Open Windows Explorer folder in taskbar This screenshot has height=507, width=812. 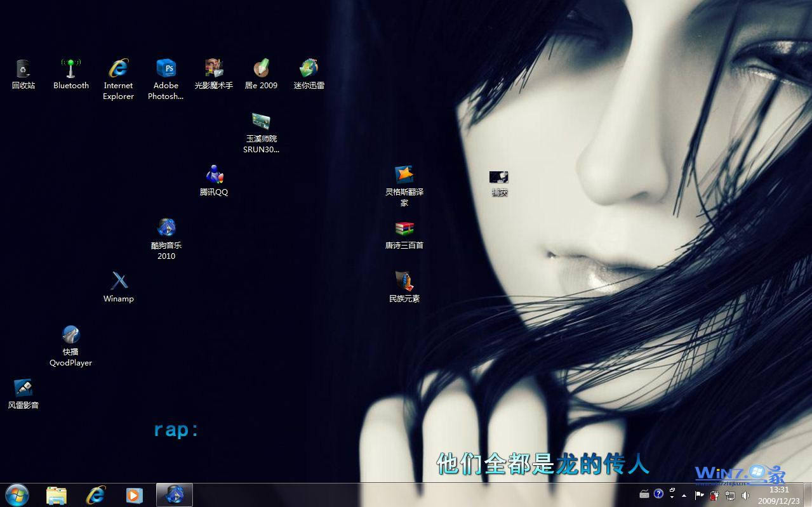pyautogui.click(x=57, y=495)
